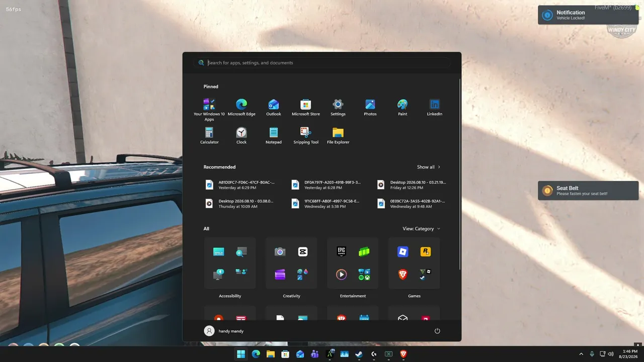
Task: Open the network icon in system tray
Action: point(602,354)
